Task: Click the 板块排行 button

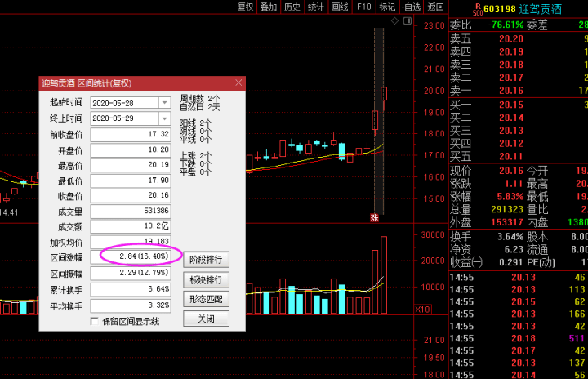Action: [206, 279]
